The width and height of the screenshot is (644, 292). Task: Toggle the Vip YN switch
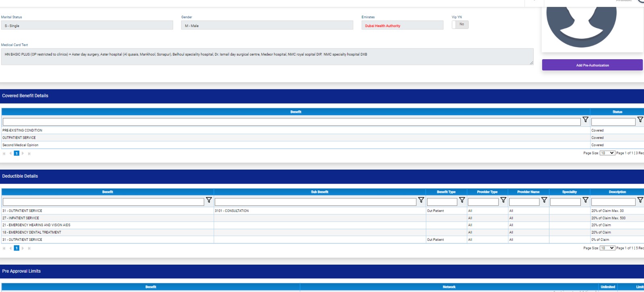coord(460,25)
